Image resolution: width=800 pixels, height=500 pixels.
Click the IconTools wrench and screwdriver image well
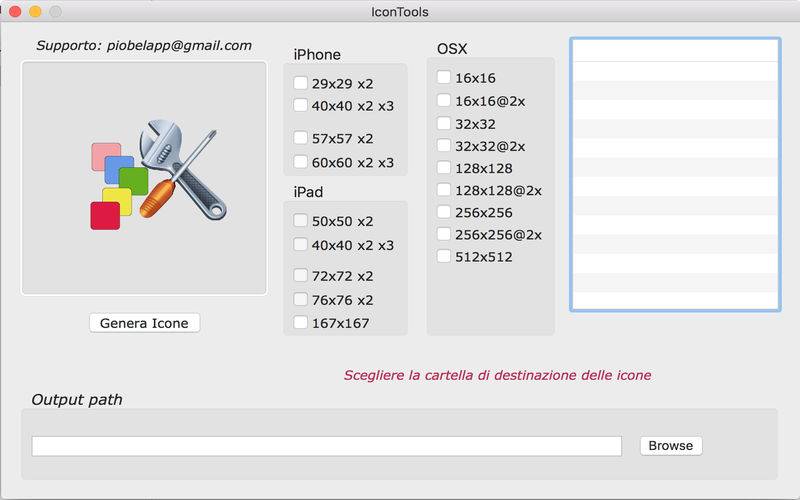tap(144, 178)
